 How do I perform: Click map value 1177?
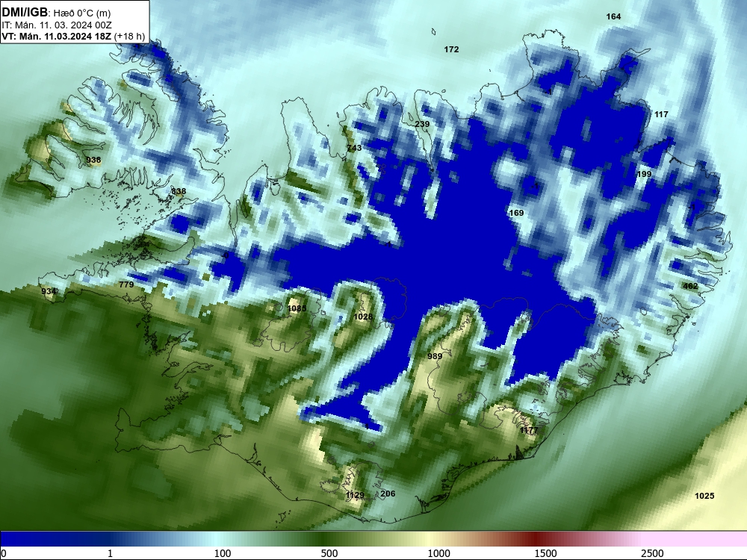point(529,430)
